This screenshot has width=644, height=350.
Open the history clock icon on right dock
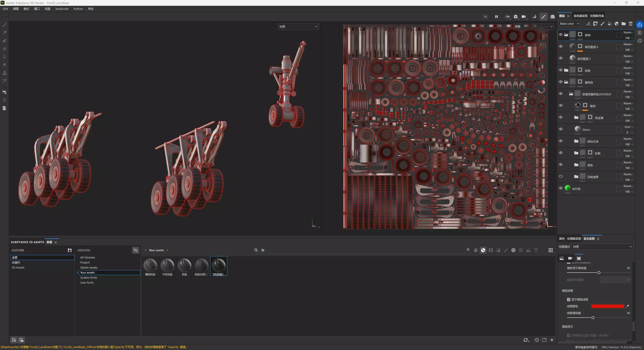click(x=639, y=41)
